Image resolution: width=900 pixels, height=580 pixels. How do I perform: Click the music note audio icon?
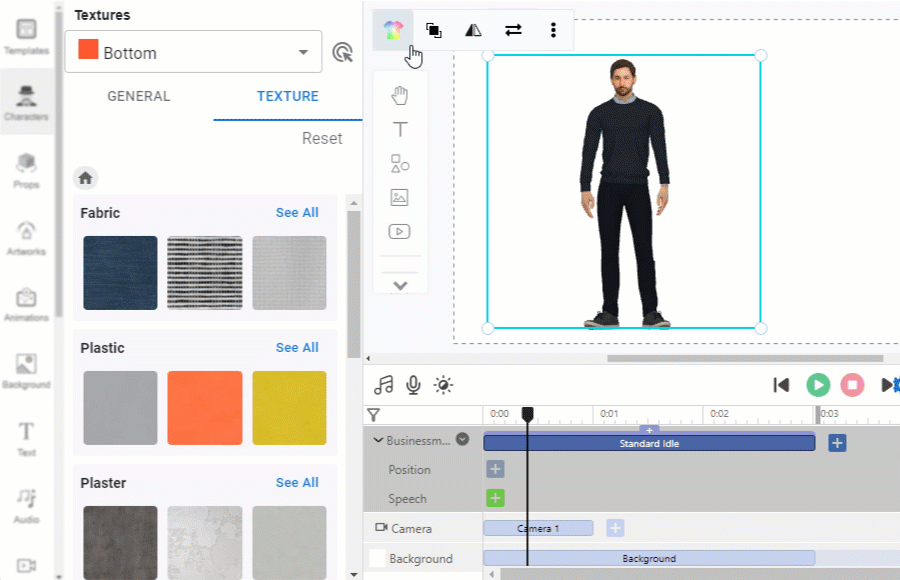(x=385, y=385)
